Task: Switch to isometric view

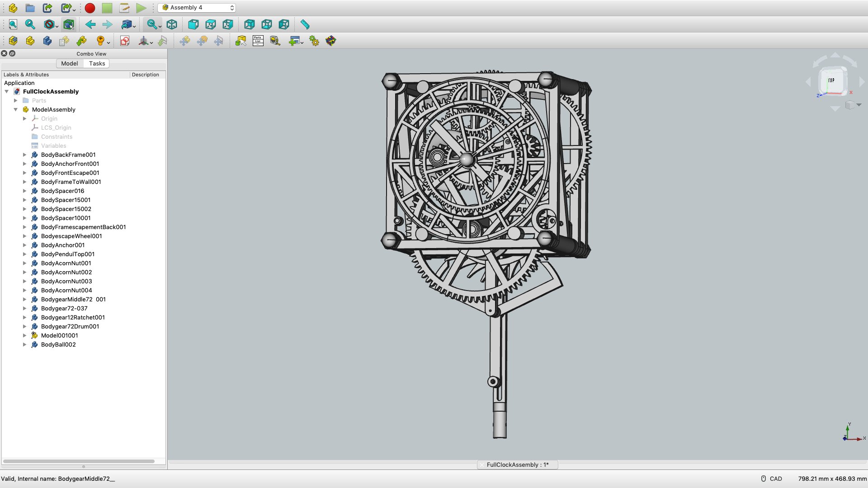Action: coord(172,24)
